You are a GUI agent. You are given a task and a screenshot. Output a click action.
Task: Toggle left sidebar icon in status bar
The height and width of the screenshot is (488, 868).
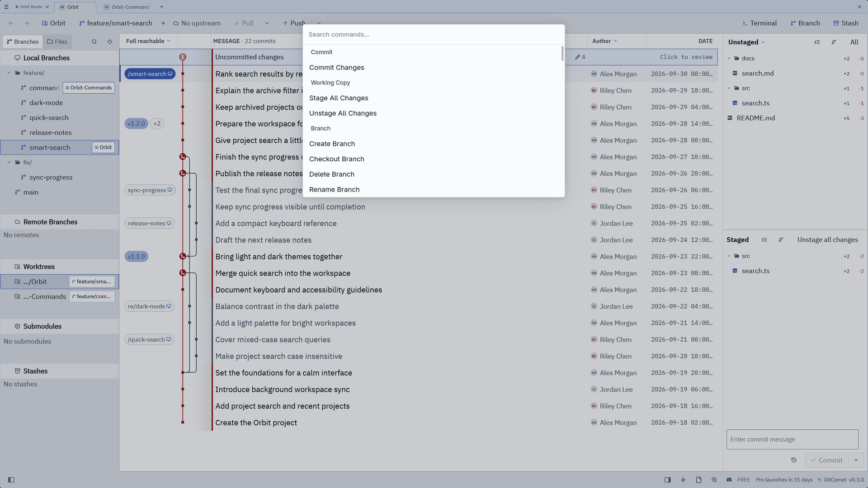pos(11,480)
